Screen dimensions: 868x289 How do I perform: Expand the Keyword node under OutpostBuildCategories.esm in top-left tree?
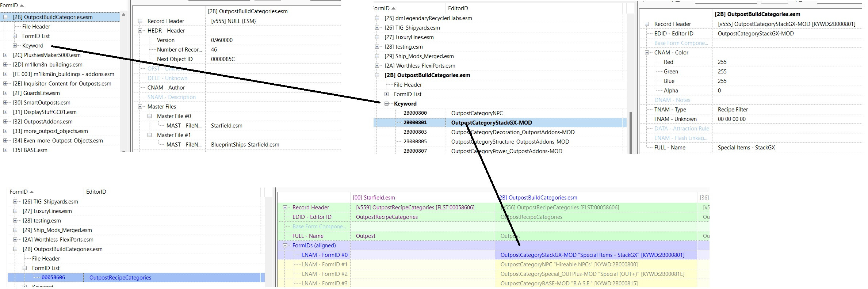pyautogui.click(x=15, y=45)
